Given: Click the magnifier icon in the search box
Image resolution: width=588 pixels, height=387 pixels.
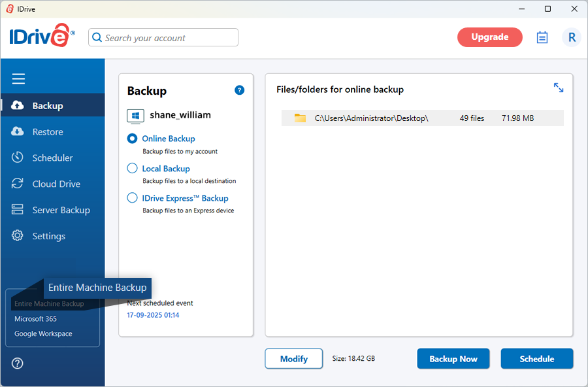Looking at the screenshot, I should 97,37.
